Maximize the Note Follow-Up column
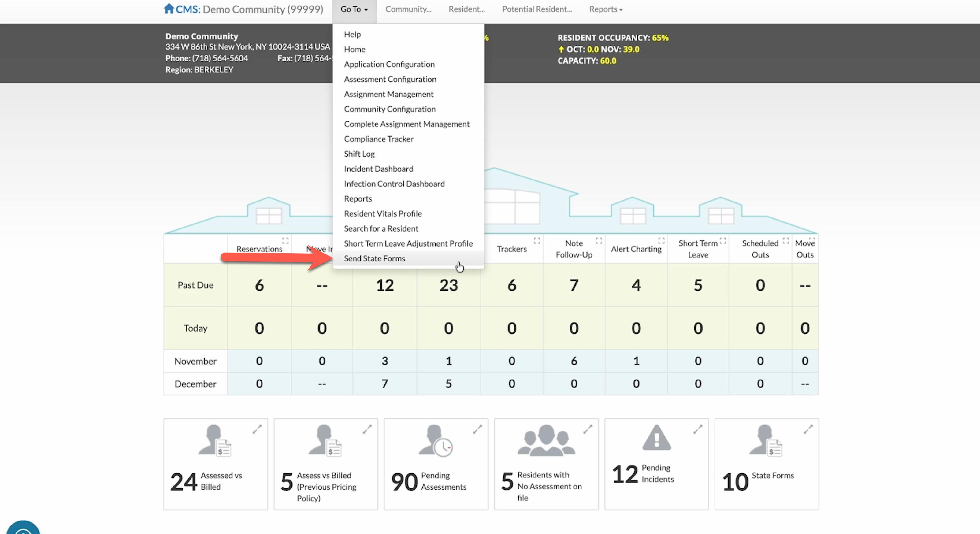980x534 pixels. (599, 240)
